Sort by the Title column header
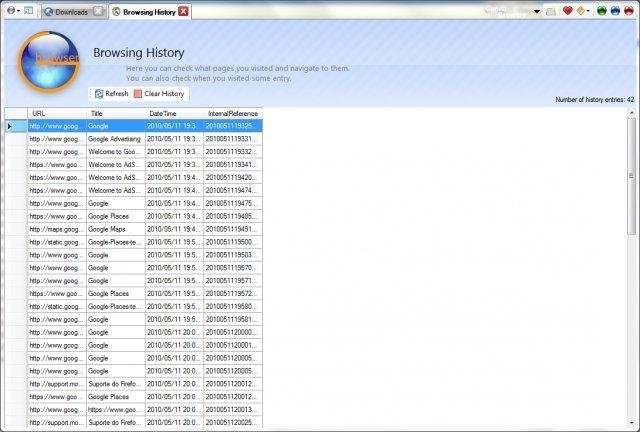Image resolution: width=640 pixels, height=432 pixels. tap(116, 114)
